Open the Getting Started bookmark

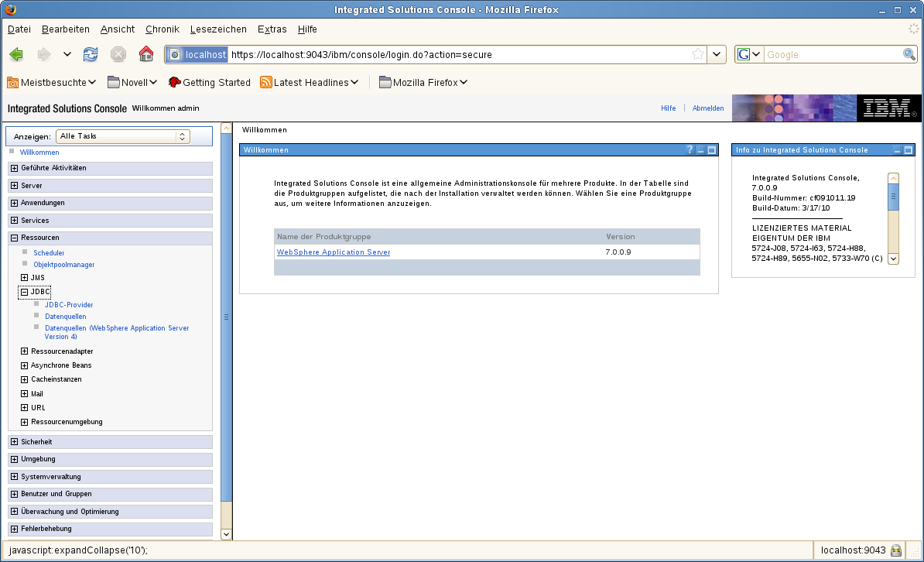pos(209,83)
